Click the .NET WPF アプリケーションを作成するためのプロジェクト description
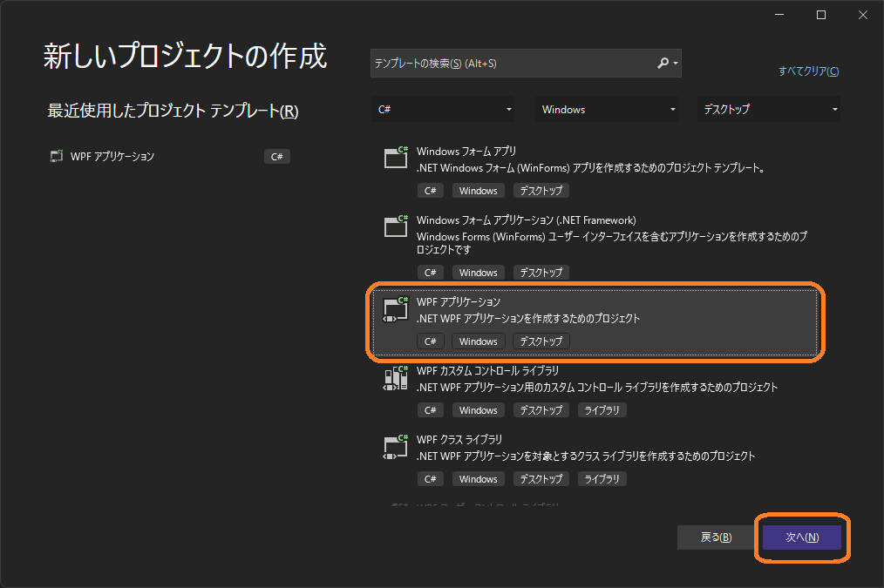Image resolution: width=884 pixels, height=588 pixels. pyautogui.click(x=528, y=318)
